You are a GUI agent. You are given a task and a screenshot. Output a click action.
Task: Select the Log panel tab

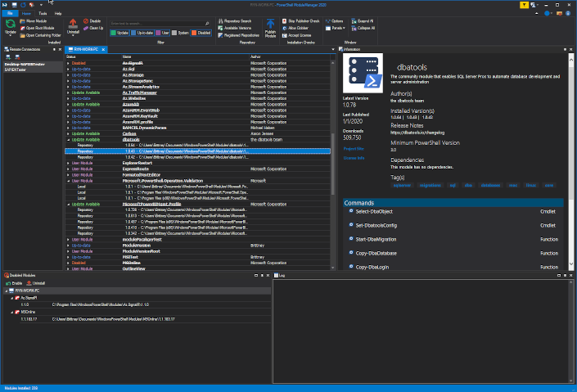[280, 275]
